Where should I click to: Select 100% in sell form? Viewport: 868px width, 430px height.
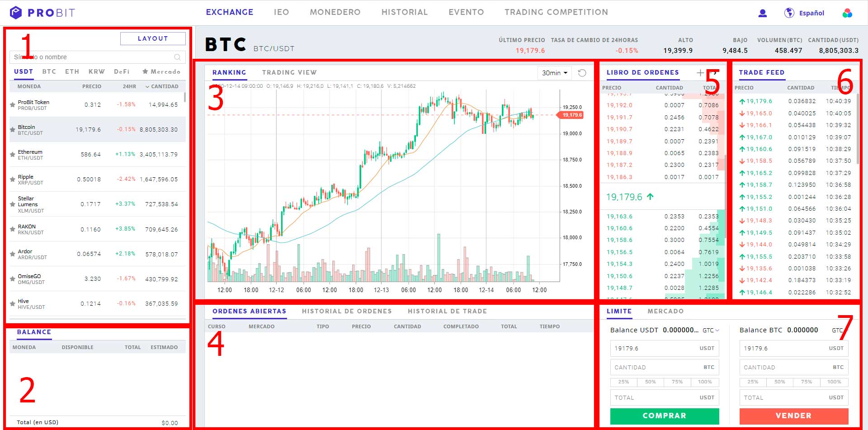tap(834, 382)
